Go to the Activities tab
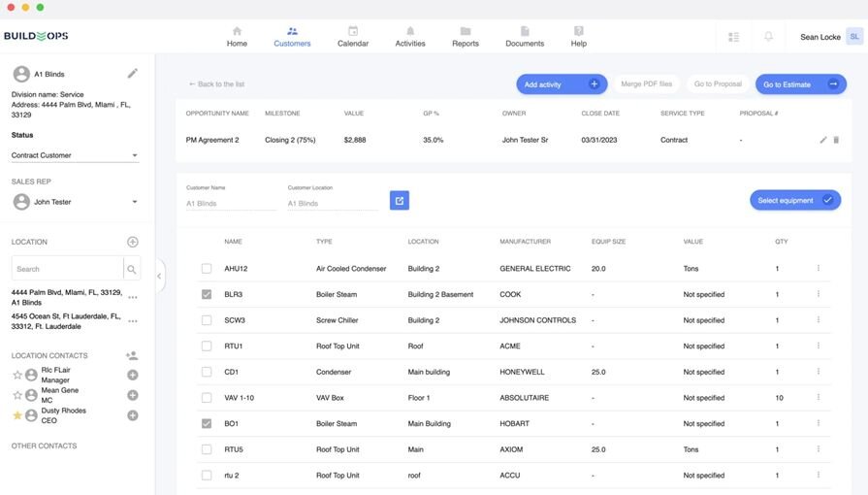Image resolution: width=868 pixels, height=495 pixels. click(x=410, y=37)
